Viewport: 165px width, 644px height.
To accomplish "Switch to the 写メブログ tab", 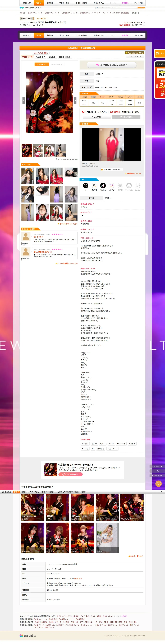I will 41,57.
